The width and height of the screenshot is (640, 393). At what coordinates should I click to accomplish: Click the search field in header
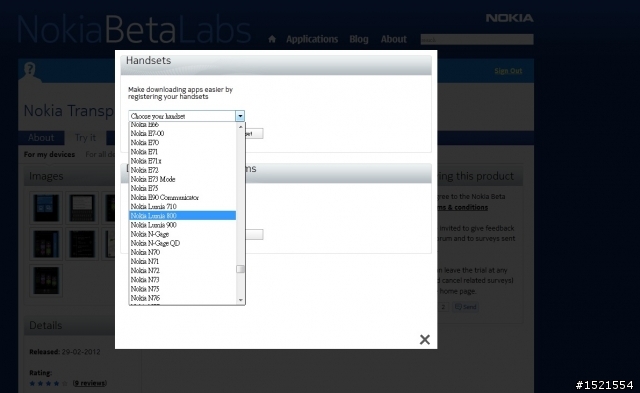[477, 39]
